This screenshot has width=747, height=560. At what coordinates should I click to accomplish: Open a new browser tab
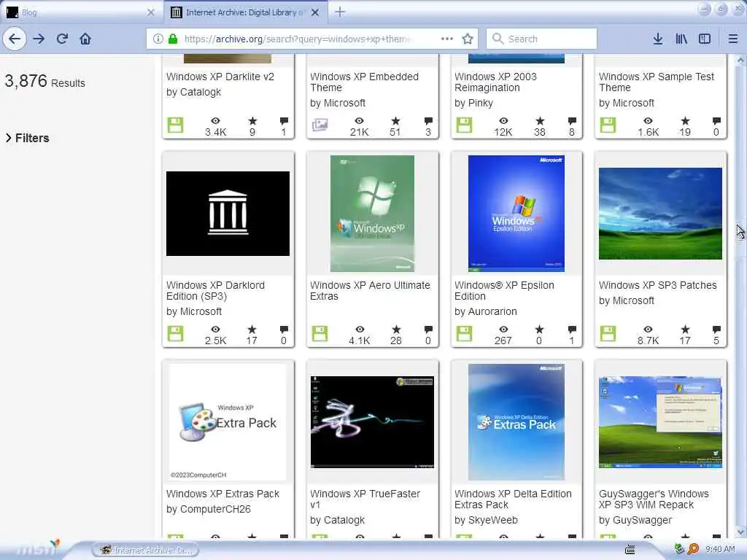(x=340, y=12)
